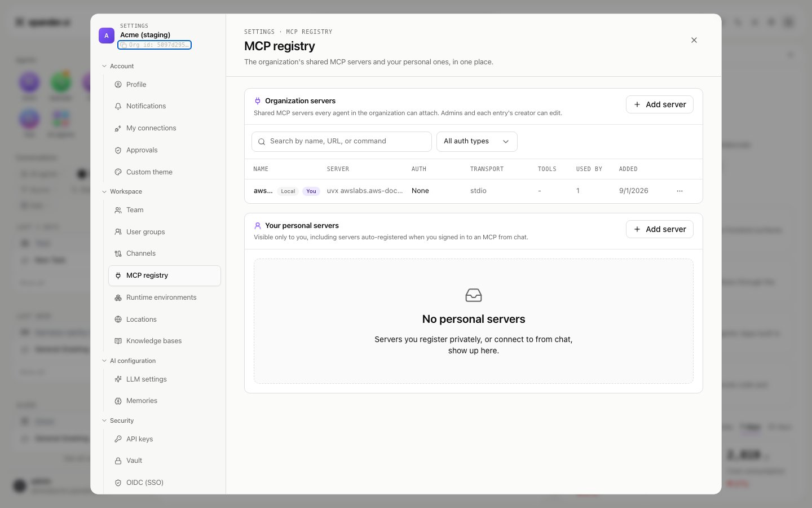This screenshot has width=812, height=508.
Task: Click the Vault lock icon
Action: pyautogui.click(x=118, y=461)
